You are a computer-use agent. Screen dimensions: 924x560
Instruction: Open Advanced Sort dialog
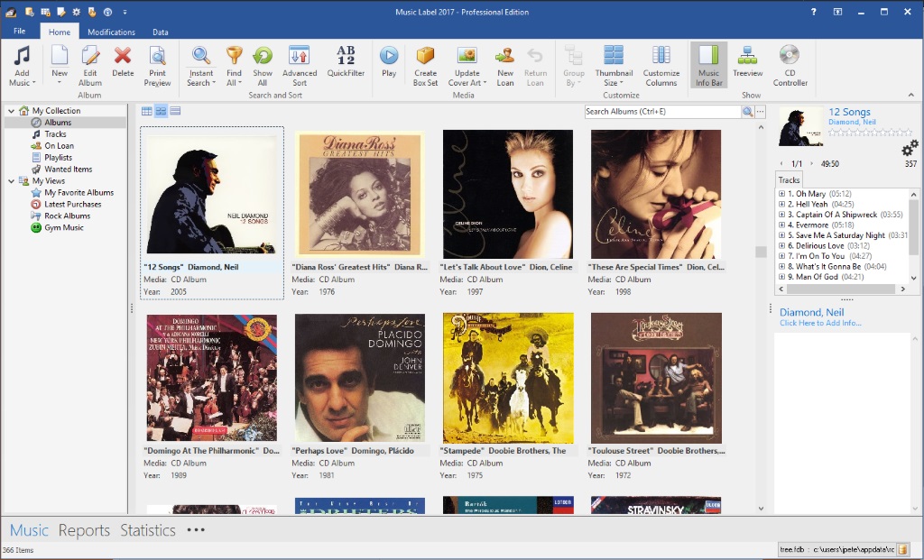(x=300, y=65)
